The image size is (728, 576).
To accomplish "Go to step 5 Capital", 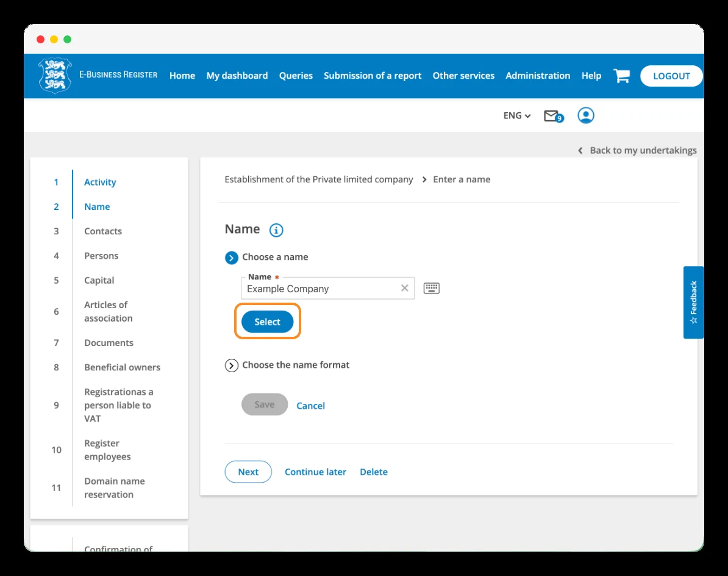I will pos(99,281).
